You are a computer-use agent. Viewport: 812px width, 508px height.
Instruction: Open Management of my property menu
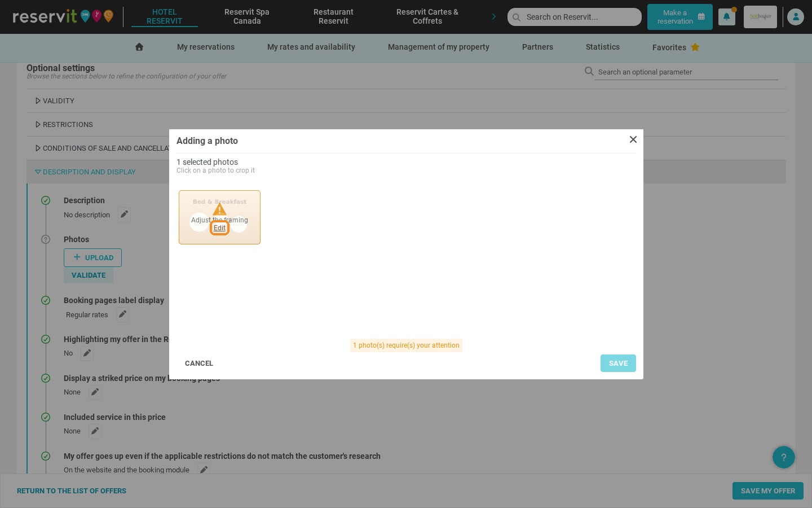[439, 47]
